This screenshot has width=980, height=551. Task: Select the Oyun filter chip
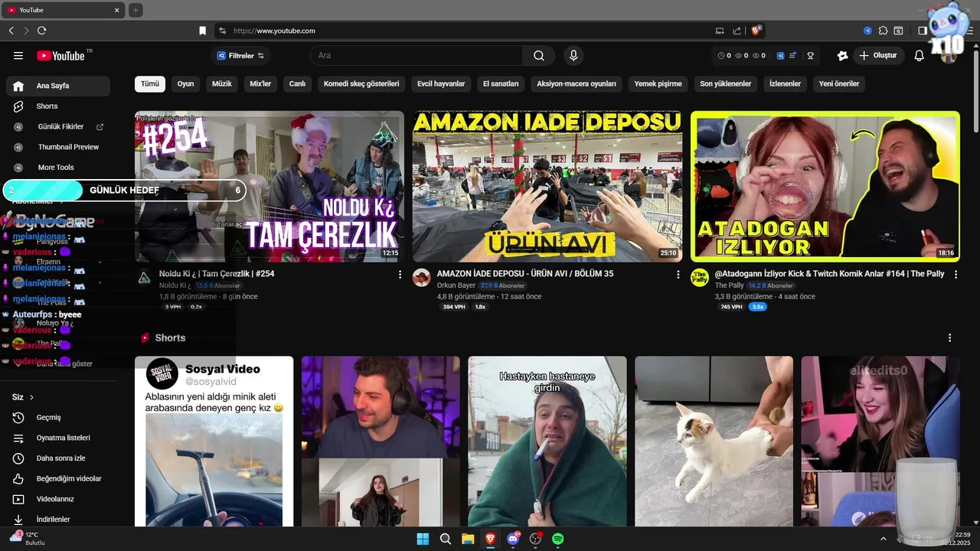point(186,84)
